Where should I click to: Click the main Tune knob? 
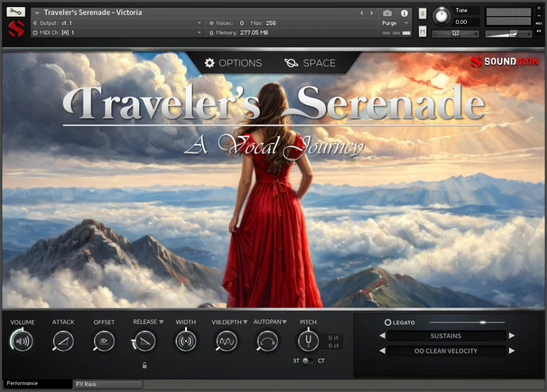(x=441, y=16)
